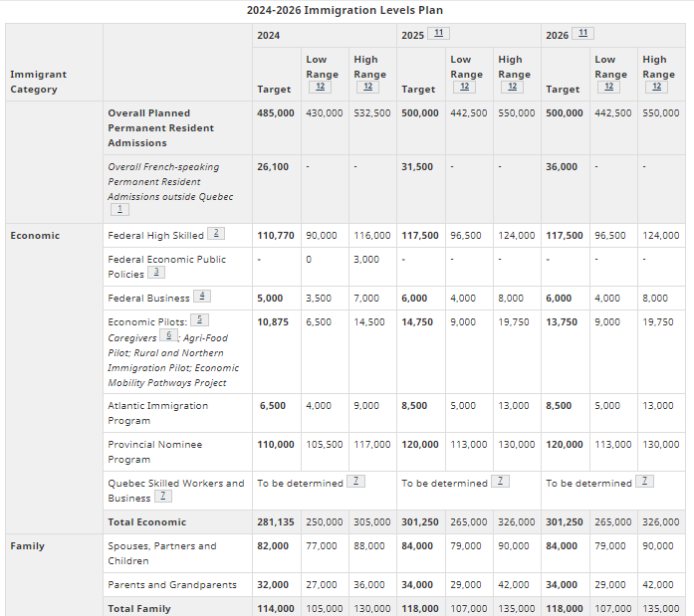Open footnote 12 under 2025 Low Range
694x616 pixels.
464,88
